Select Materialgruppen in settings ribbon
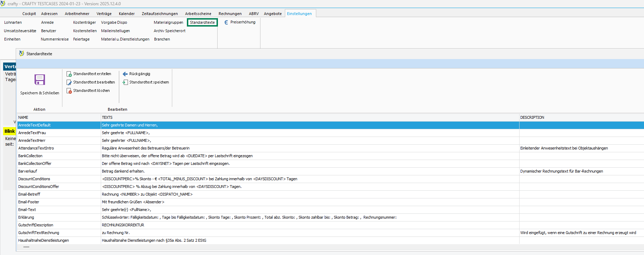This screenshot has width=644, height=255. click(168, 22)
